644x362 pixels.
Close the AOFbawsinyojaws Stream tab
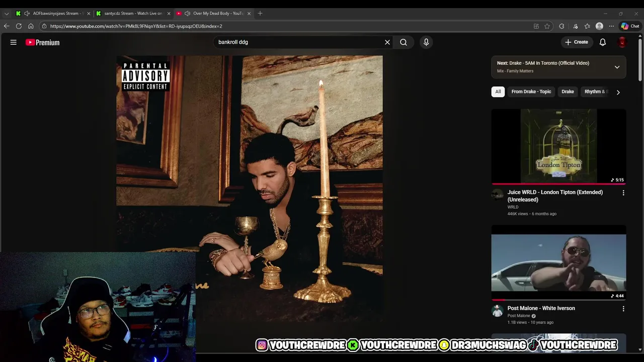click(89, 14)
